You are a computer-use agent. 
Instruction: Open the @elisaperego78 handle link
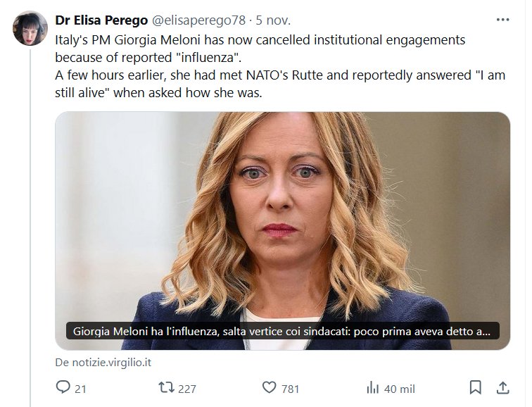(x=198, y=19)
